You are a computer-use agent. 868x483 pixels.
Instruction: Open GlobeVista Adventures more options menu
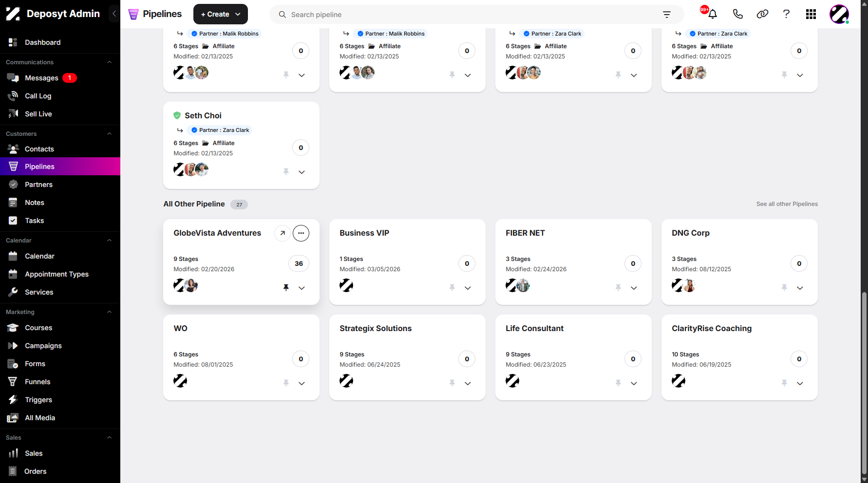pyautogui.click(x=301, y=233)
